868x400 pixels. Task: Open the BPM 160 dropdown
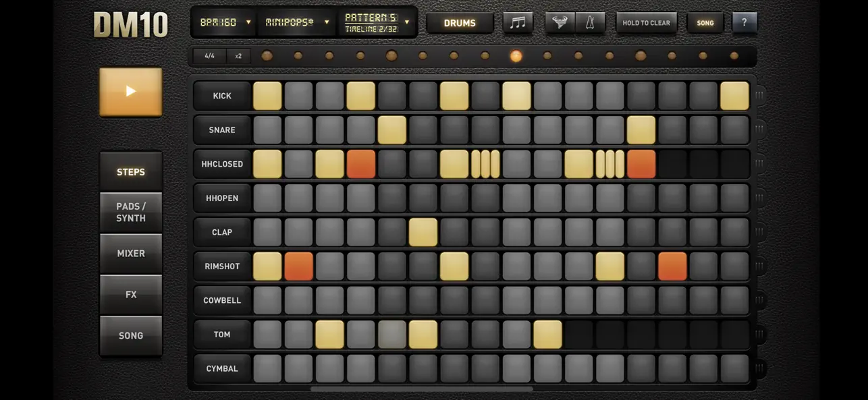[x=223, y=22]
